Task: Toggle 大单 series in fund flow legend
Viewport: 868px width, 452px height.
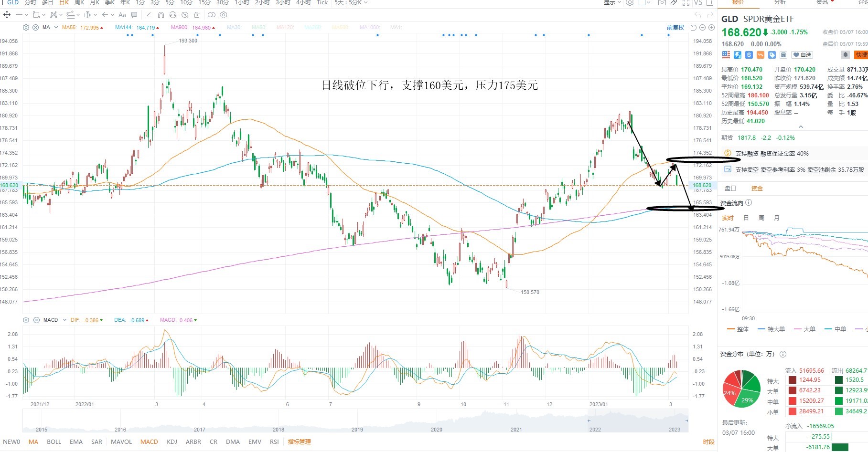Action: 804,329
